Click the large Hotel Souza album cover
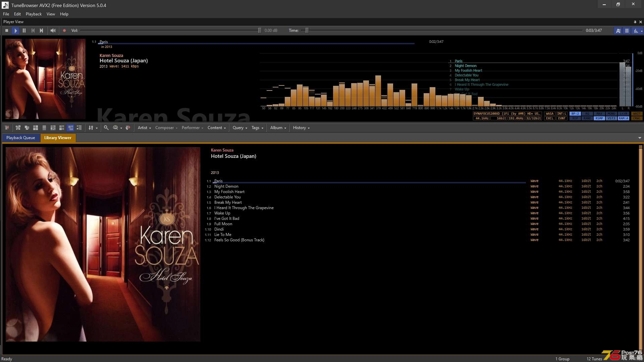The height and width of the screenshot is (362, 644). click(103, 244)
